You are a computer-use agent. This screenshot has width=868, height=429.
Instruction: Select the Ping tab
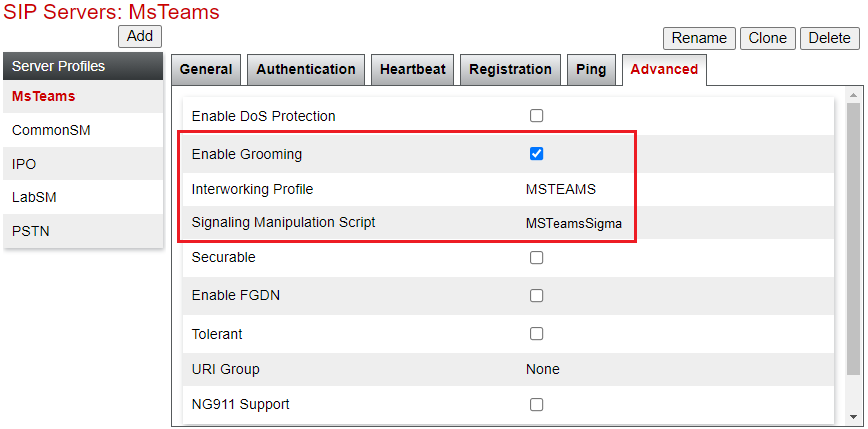coord(591,70)
